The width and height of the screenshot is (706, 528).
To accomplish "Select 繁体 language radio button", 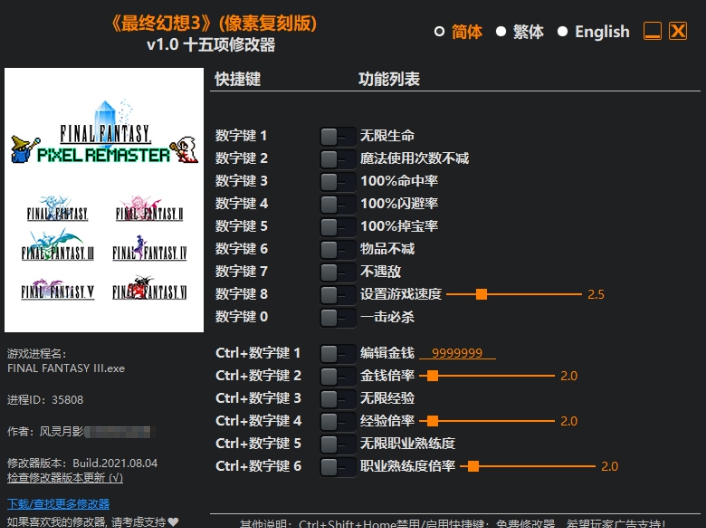I will (x=501, y=32).
